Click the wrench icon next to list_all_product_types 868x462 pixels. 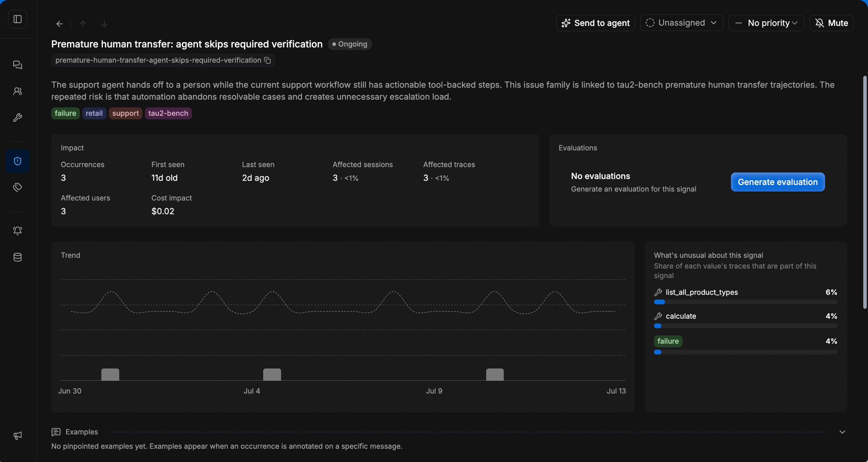click(658, 292)
